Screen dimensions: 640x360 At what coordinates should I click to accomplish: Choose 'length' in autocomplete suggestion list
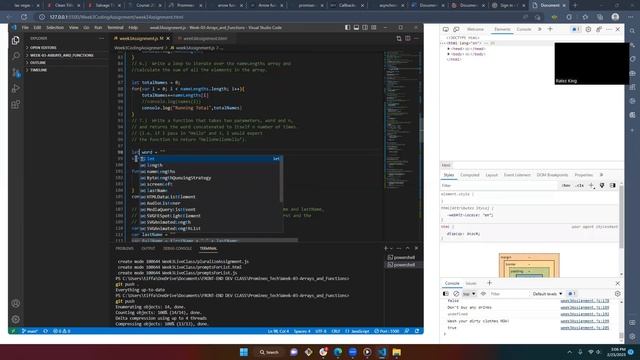tap(154, 165)
